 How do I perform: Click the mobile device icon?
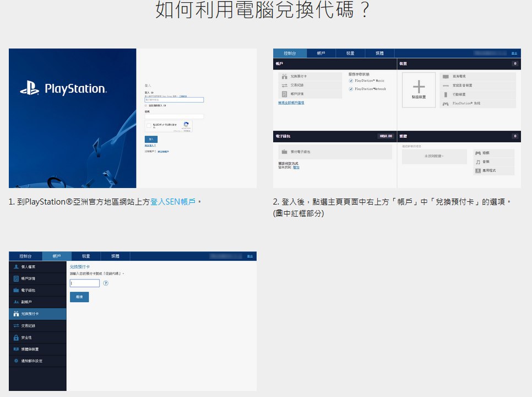tap(446, 94)
